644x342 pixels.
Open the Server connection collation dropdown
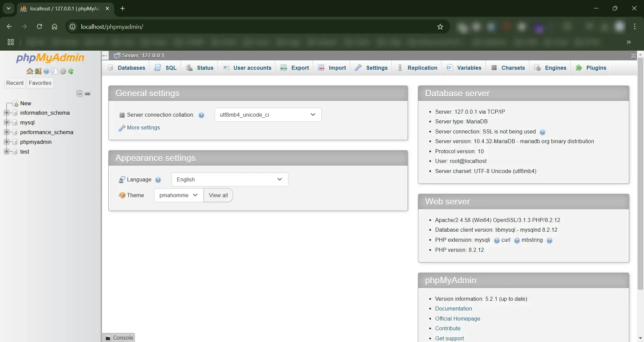[268, 115]
